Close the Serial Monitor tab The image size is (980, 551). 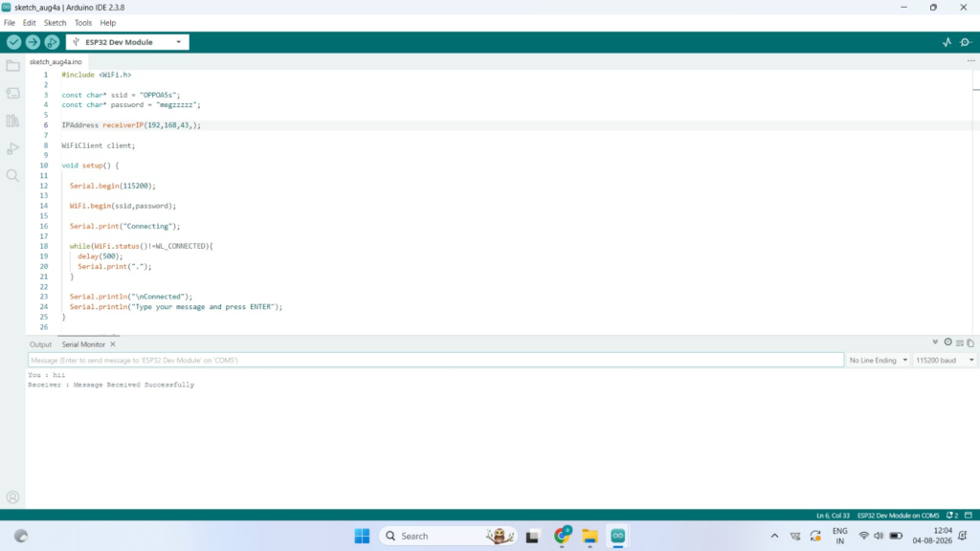(x=113, y=344)
